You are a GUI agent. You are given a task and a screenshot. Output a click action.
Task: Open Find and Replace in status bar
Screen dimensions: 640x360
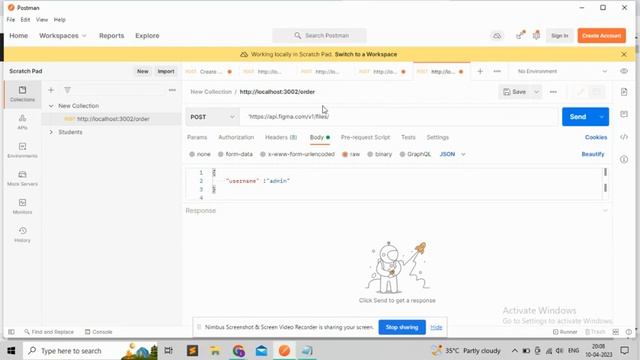[x=49, y=332]
